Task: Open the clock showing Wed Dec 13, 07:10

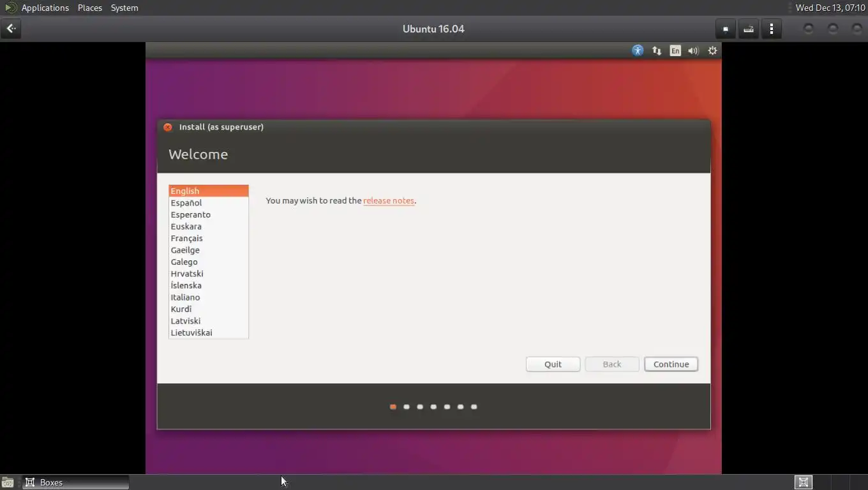Action: tap(830, 8)
